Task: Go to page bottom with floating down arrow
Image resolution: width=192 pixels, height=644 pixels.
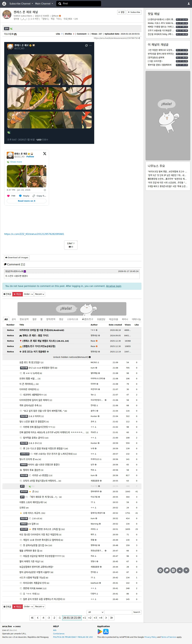Action: [186, 570]
